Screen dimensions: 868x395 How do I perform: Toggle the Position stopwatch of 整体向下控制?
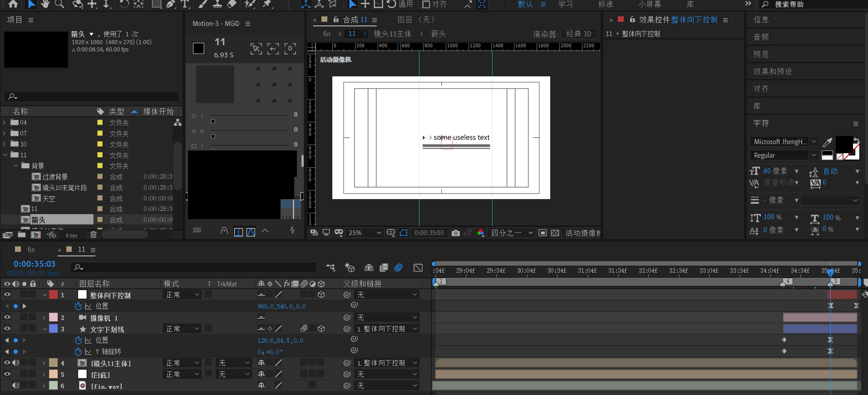pos(78,306)
